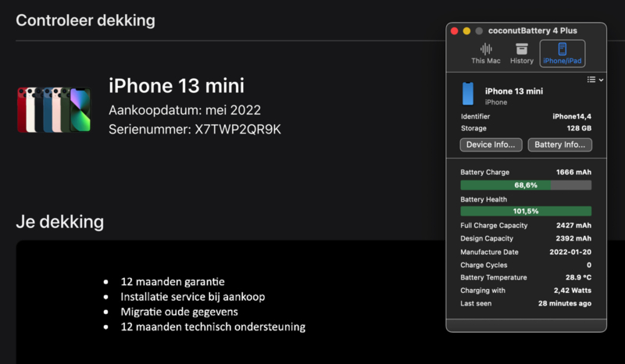Open the History tab

tap(522, 53)
